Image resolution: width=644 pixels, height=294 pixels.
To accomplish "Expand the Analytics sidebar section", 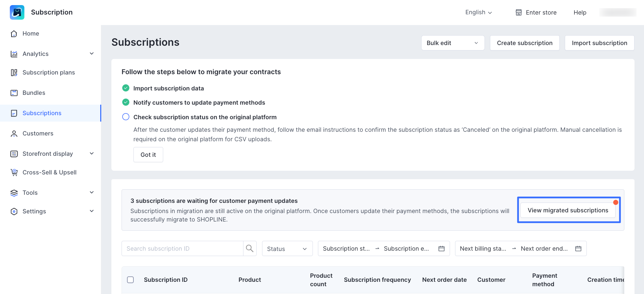I will pos(91,54).
